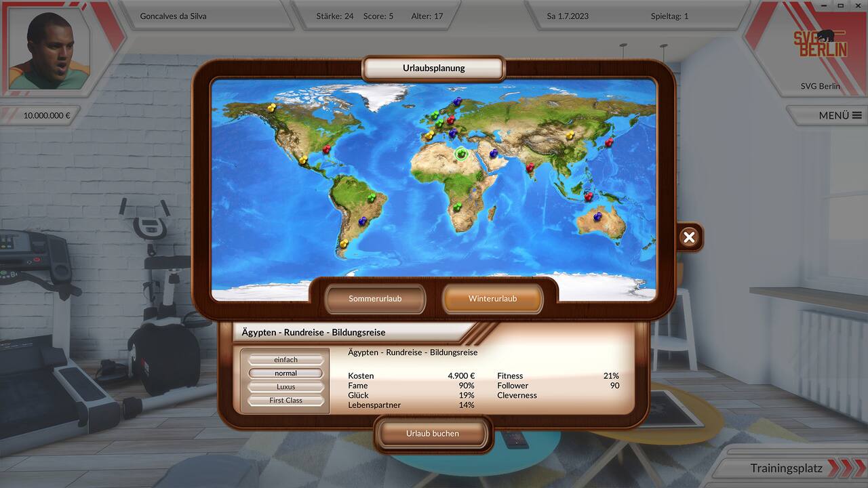
Task: Click the Fame value 90%
Action: click(467, 386)
